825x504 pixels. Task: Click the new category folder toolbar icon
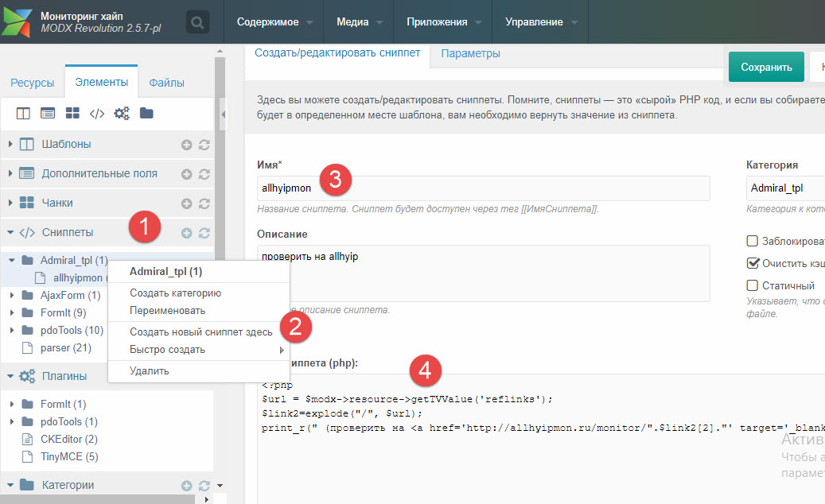click(x=146, y=113)
